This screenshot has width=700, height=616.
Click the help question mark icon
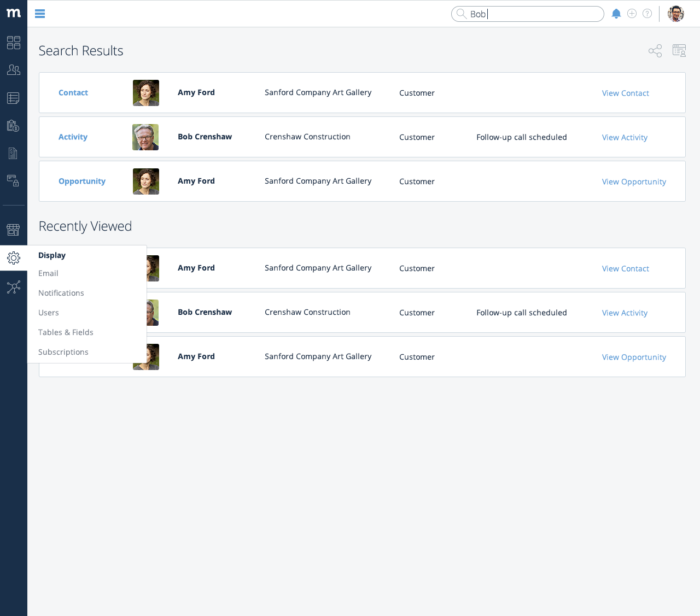(647, 14)
